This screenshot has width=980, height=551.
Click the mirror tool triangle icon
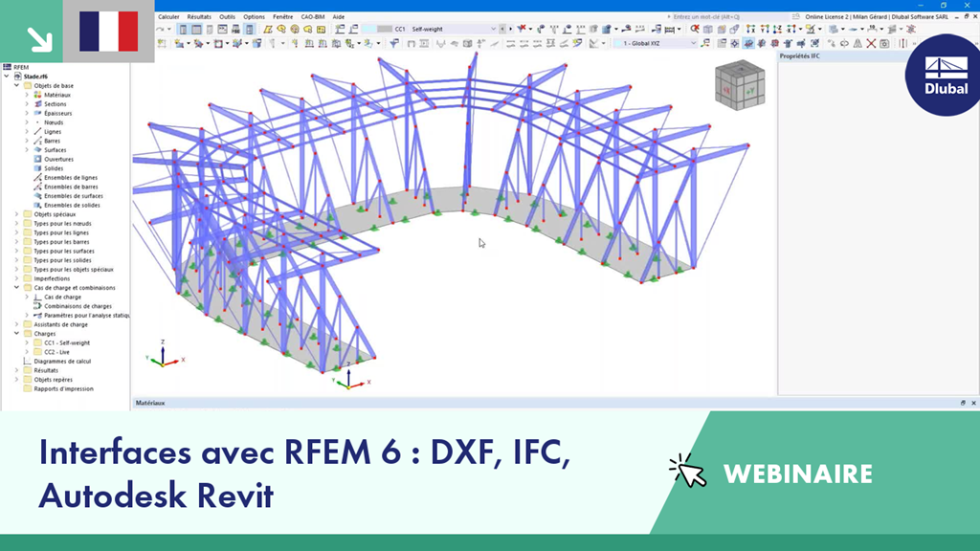click(x=857, y=44)
